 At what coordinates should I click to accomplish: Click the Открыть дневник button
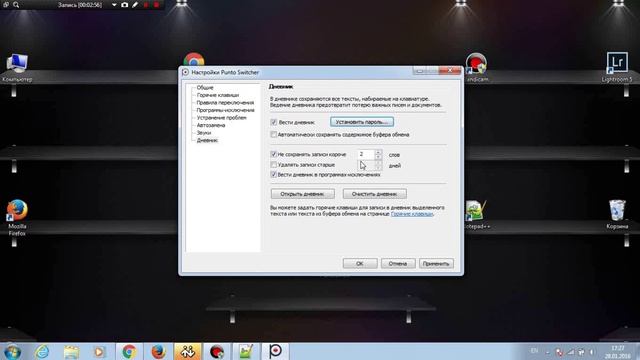302,194
